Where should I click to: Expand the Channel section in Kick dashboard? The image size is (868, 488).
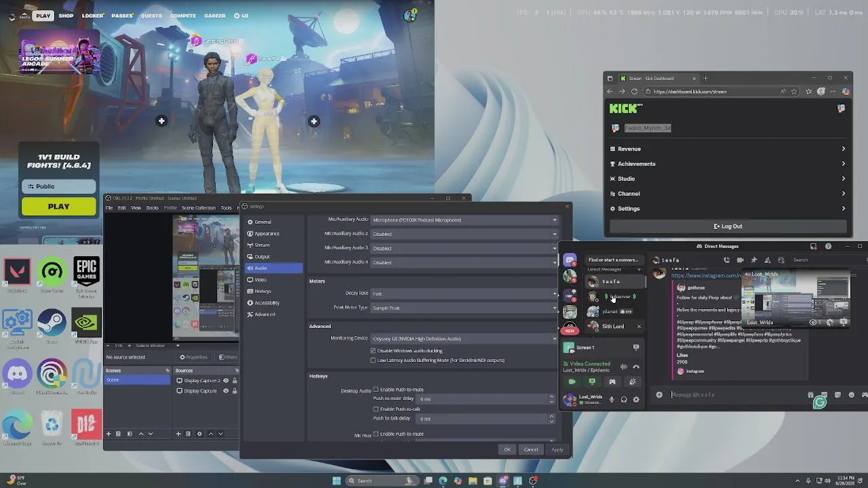(x=728, y=193)
